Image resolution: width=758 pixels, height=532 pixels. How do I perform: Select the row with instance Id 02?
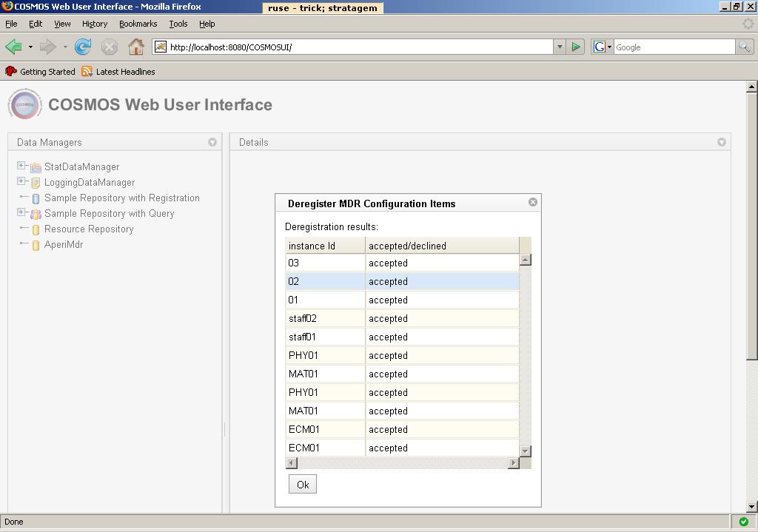pyautogui.click(x=402, y=281)
